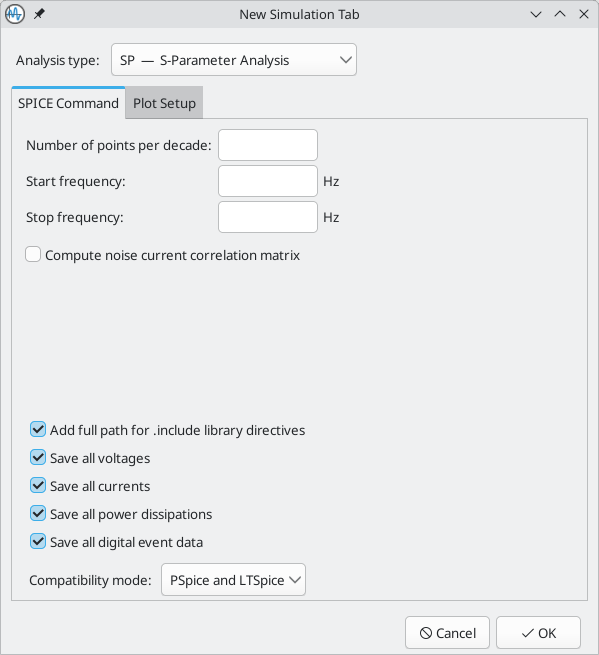
Task: Open the Analysis type dropdown
Action: (x=234, y=60)
